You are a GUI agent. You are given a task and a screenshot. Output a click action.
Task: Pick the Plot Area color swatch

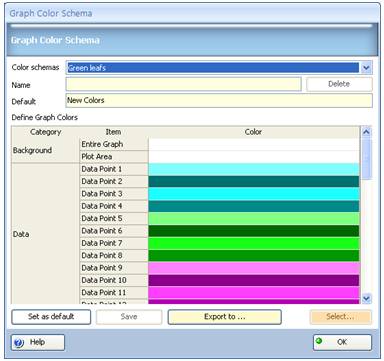254,157
